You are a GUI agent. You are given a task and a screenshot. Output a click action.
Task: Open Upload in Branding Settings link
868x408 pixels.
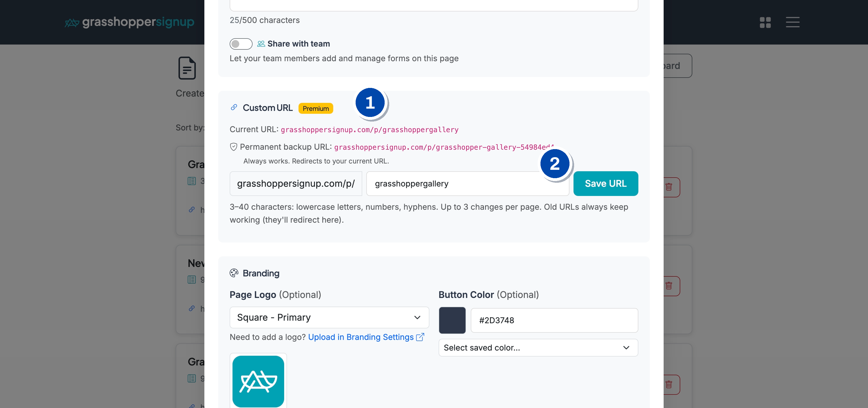pyautogui.click(x=361, y=337)
